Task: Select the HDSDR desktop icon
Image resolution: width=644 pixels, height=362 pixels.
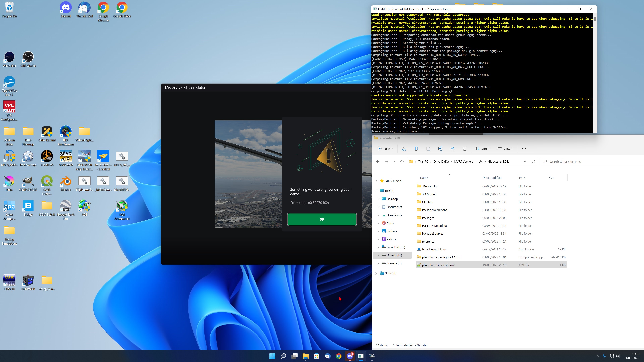Action: coord(9,283)
